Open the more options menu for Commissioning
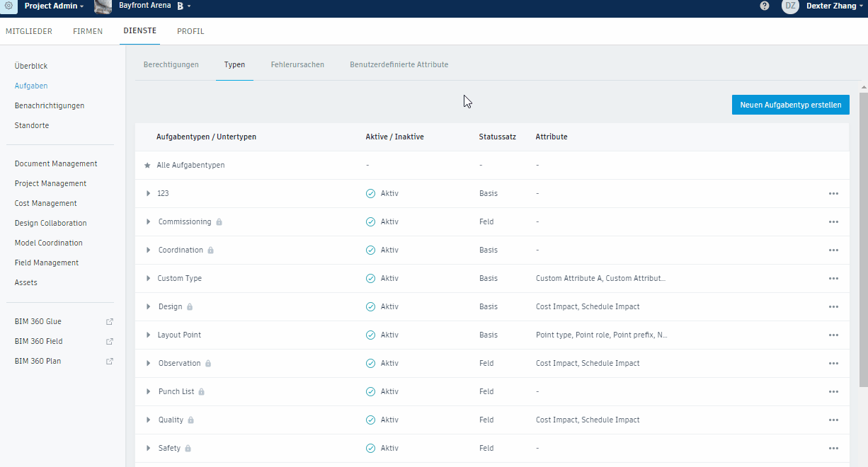This screenshot has height=467, width=868. (833, 221)
